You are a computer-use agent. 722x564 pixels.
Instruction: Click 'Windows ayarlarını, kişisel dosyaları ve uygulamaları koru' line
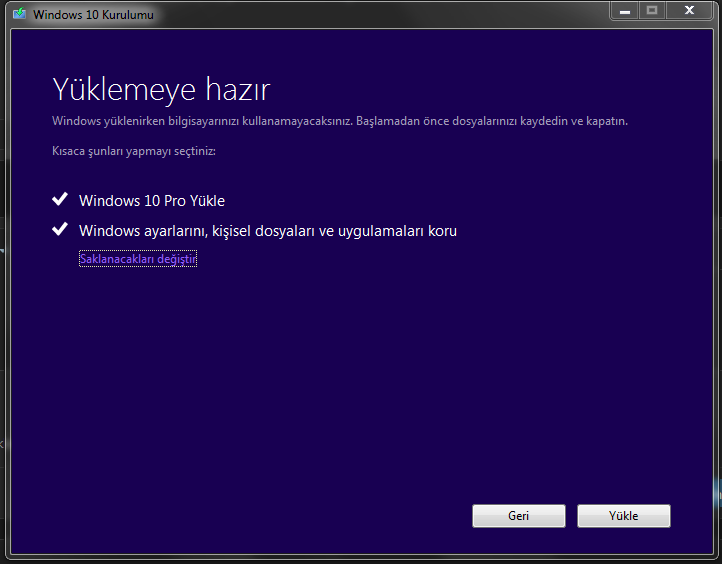pos(268,231)
